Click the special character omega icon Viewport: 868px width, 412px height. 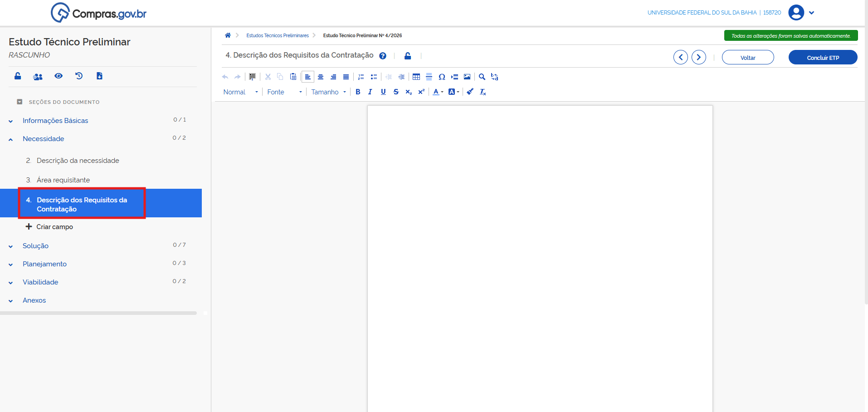point(442,77)
